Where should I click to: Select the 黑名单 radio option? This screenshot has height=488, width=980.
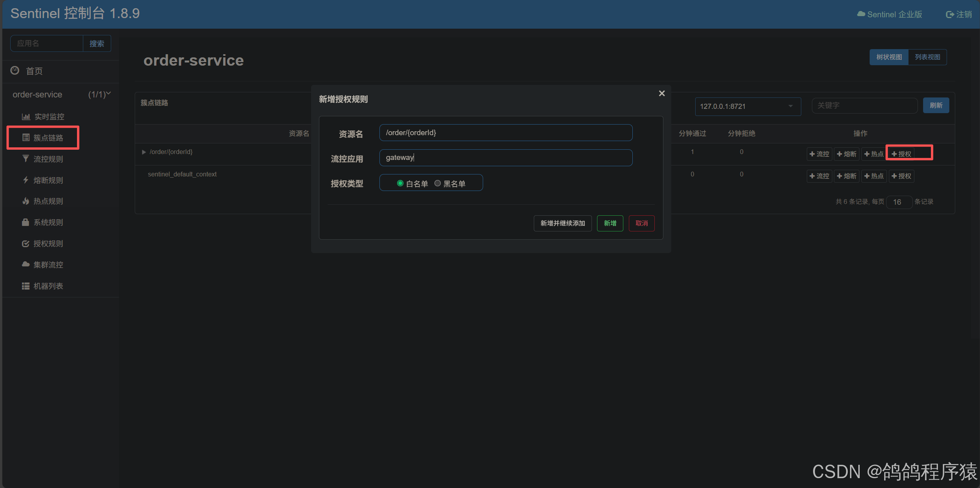point(438,183)
